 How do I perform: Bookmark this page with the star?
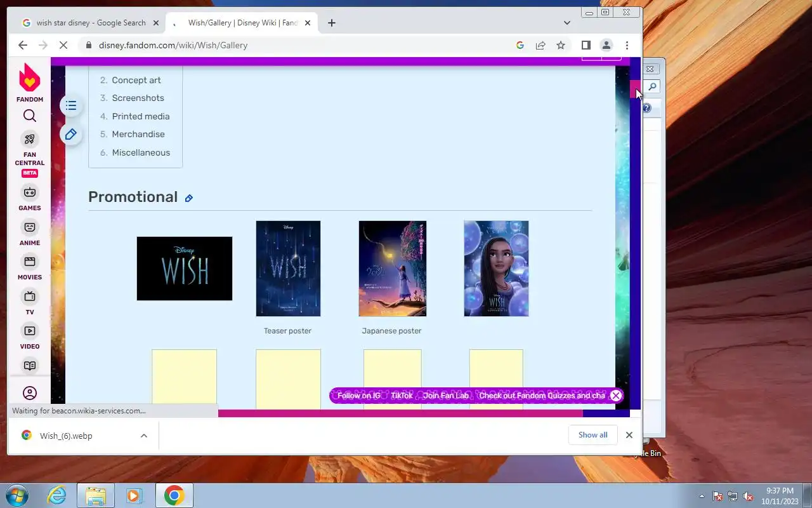(561, 45)
